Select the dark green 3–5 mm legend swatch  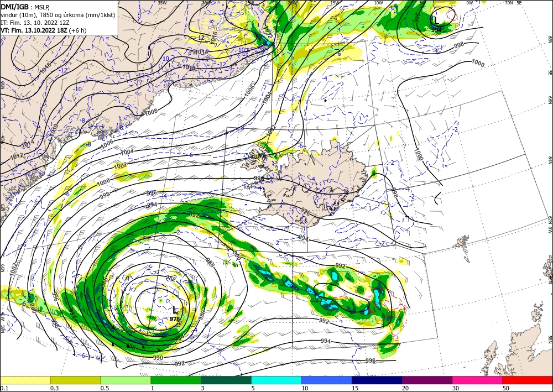pos(226,380)
